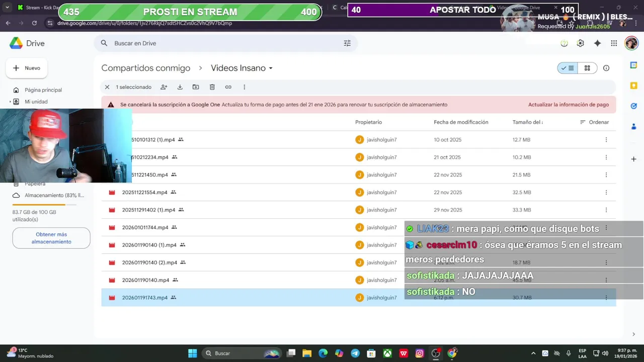Show hidden system tray icons

533,353
